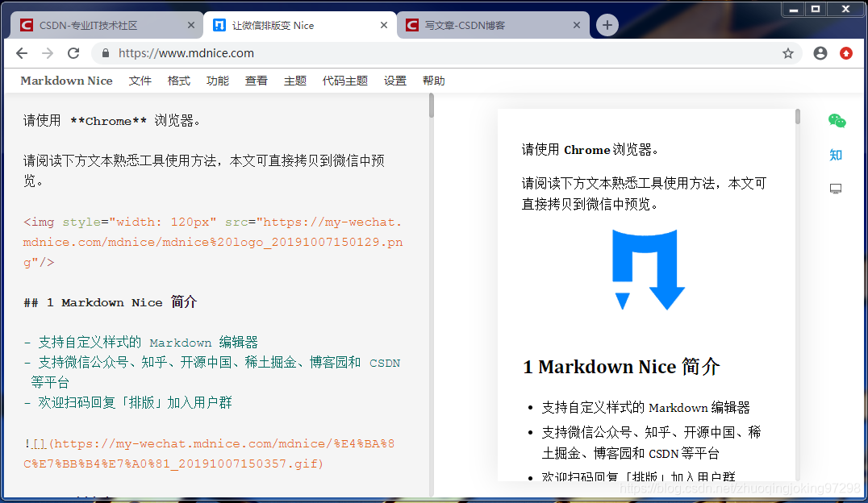Open the 主题 theme dropdown
The height and width of the screenshot is (503, 868).
coord(295,81)
